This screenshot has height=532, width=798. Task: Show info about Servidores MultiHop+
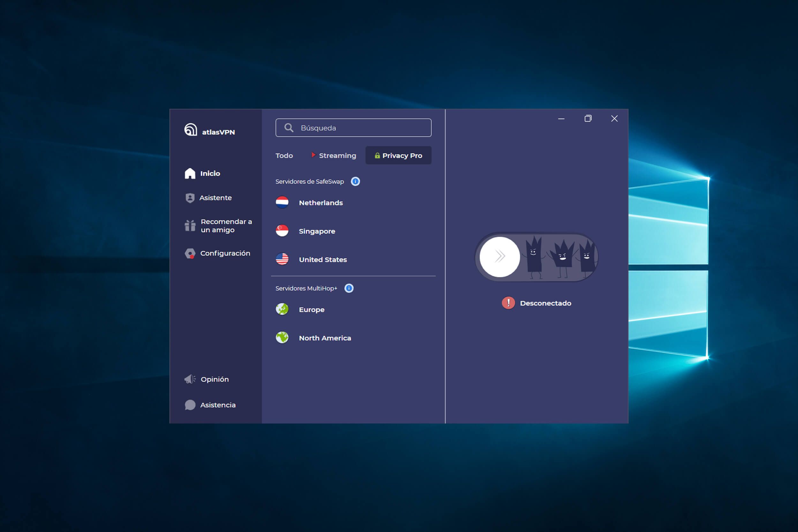point(349,288)
